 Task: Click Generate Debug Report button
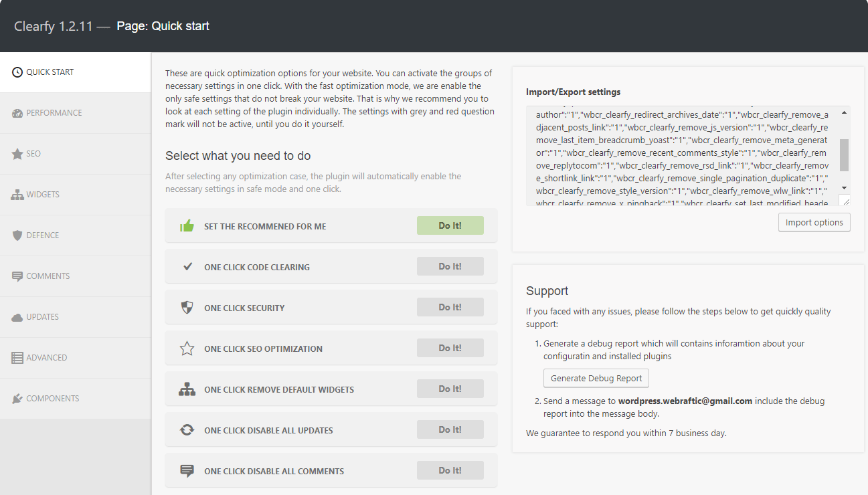pos(596,378)
